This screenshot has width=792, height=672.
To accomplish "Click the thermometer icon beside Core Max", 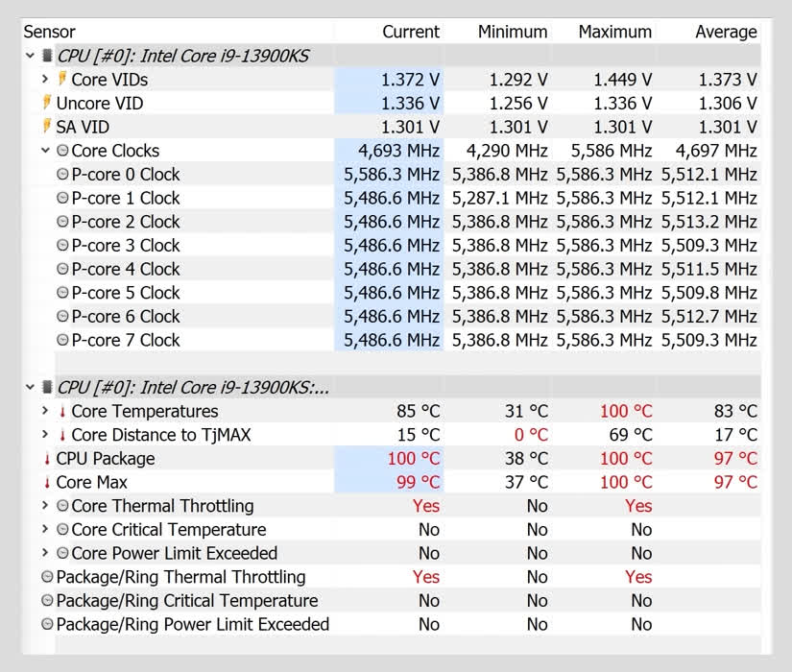I will tap(47, 483).
